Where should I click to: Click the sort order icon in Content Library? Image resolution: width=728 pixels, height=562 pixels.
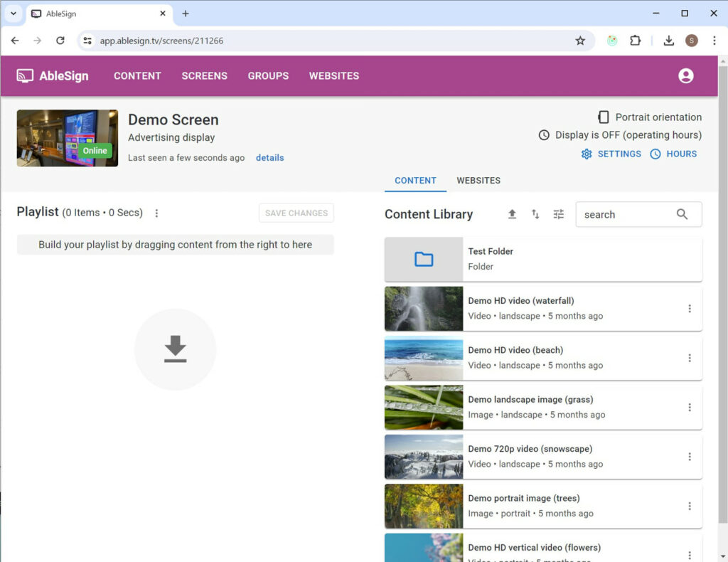(535, 214)
